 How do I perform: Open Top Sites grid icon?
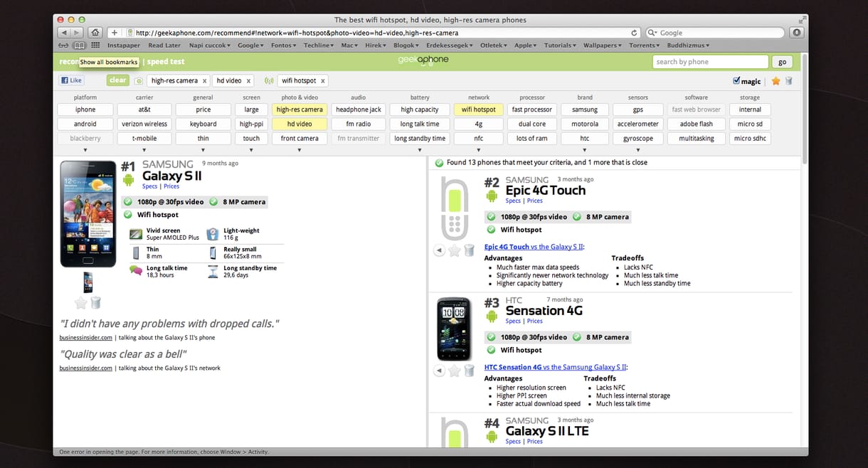(95, 46)
